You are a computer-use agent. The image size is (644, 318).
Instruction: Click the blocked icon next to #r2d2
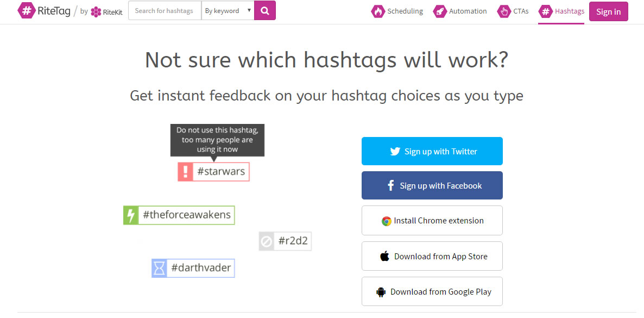click(266, 241)
